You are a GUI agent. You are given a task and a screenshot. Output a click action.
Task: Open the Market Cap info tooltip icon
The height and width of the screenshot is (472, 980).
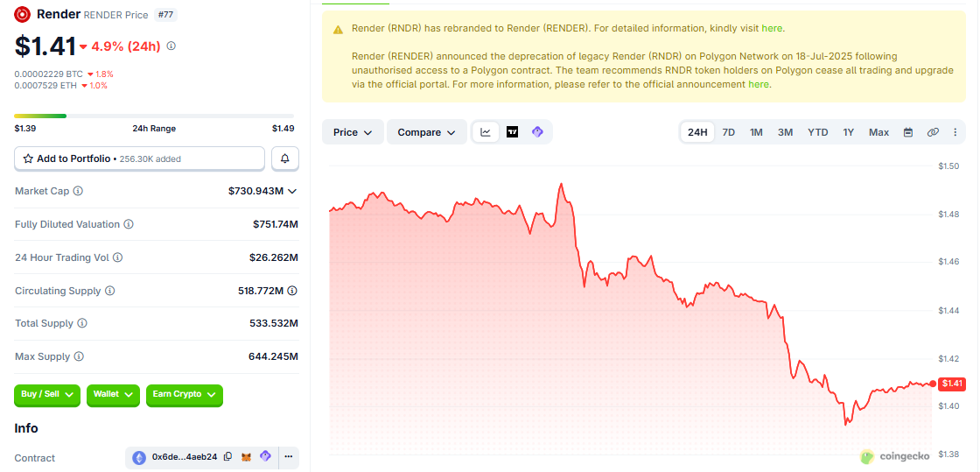pos(78,191)
